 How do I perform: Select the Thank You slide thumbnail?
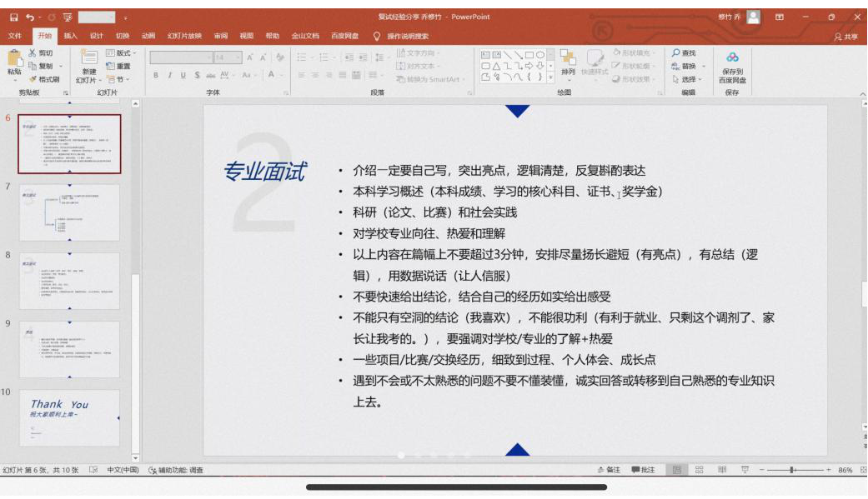click(70, 417)
